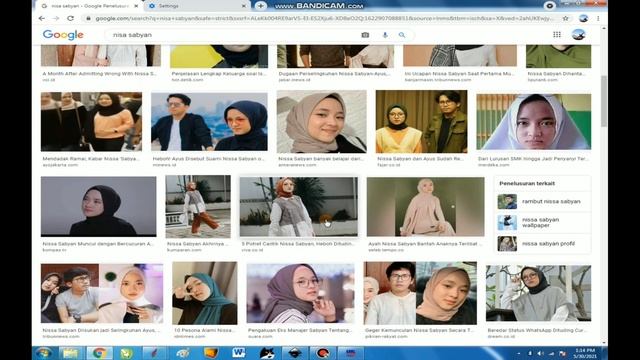Open new tab with plus button
The width and height of the screenshot is (640, 360).
point(260,6)
